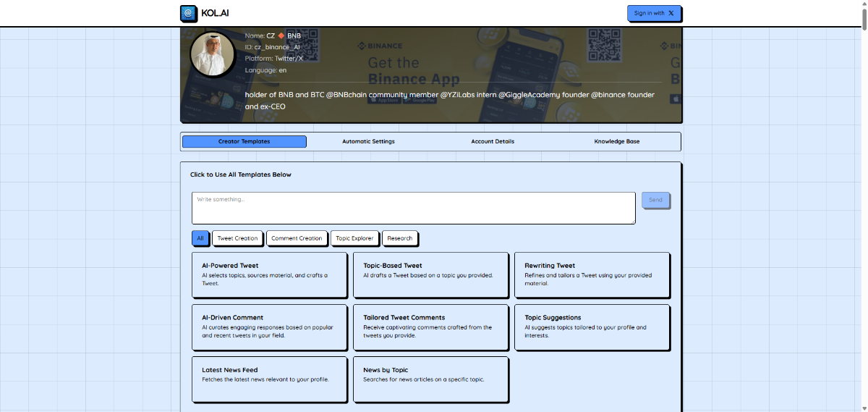Viewport: 868px width, 412px height.
Task: Click the profile bio mentioning @BNBchain
Action: click(450, 101)
